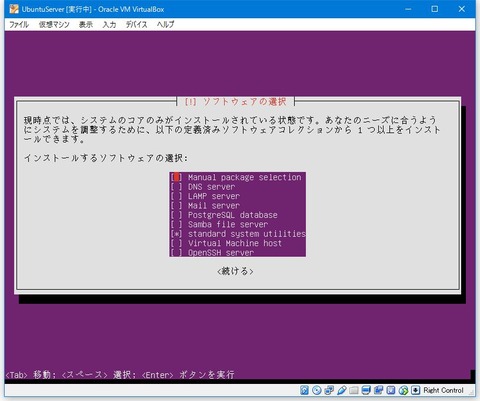This screenshot has width=480, height=401.
Task: Enable the Virtual Machine host option
Action: point(176,243)
